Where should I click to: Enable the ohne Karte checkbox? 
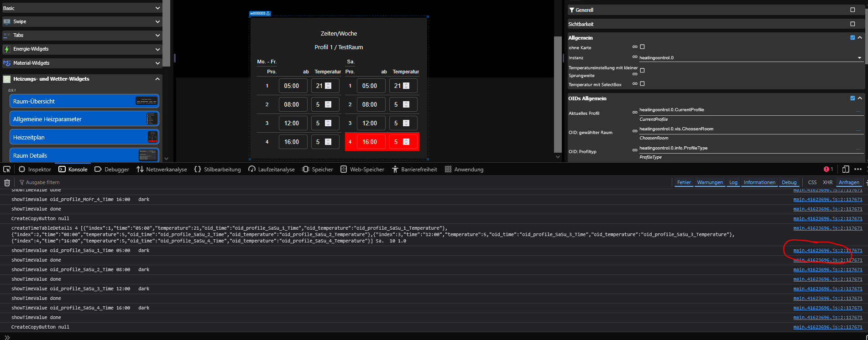(x=643, y=47)
